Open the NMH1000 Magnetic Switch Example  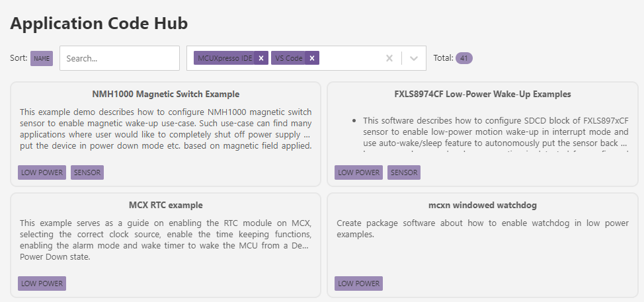[166, 94]
